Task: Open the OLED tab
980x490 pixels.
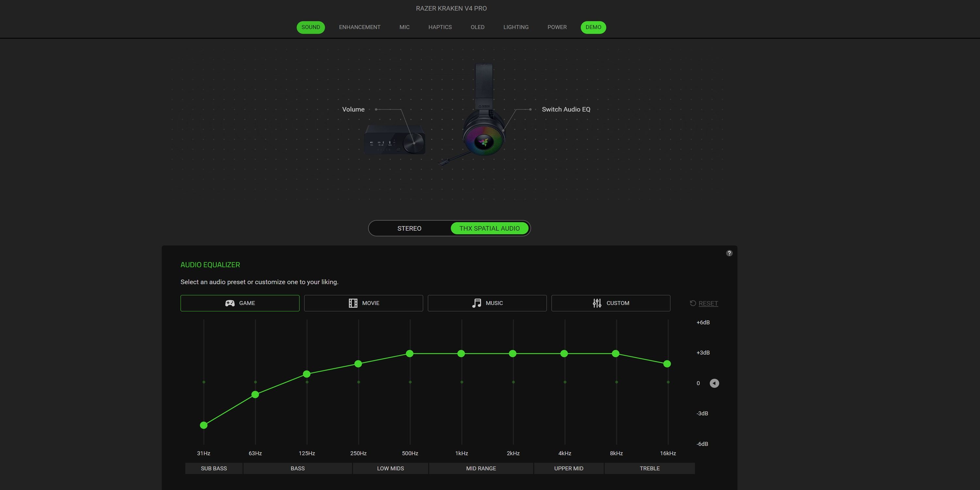Action: 478,27
